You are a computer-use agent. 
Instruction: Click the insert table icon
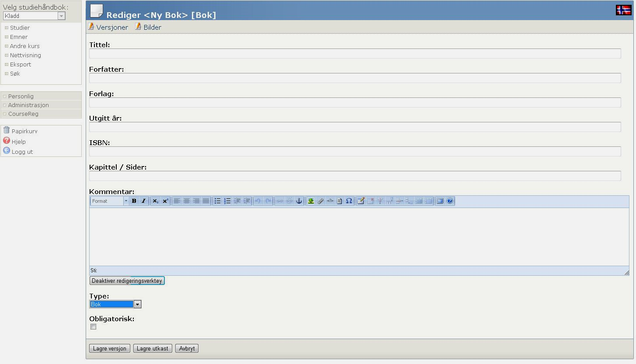(361, 201)
